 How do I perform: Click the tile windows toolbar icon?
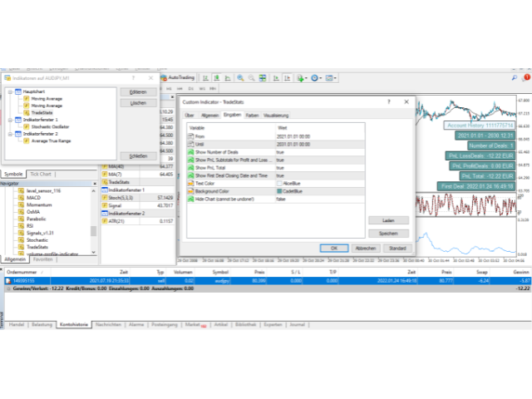click(263, 78)
